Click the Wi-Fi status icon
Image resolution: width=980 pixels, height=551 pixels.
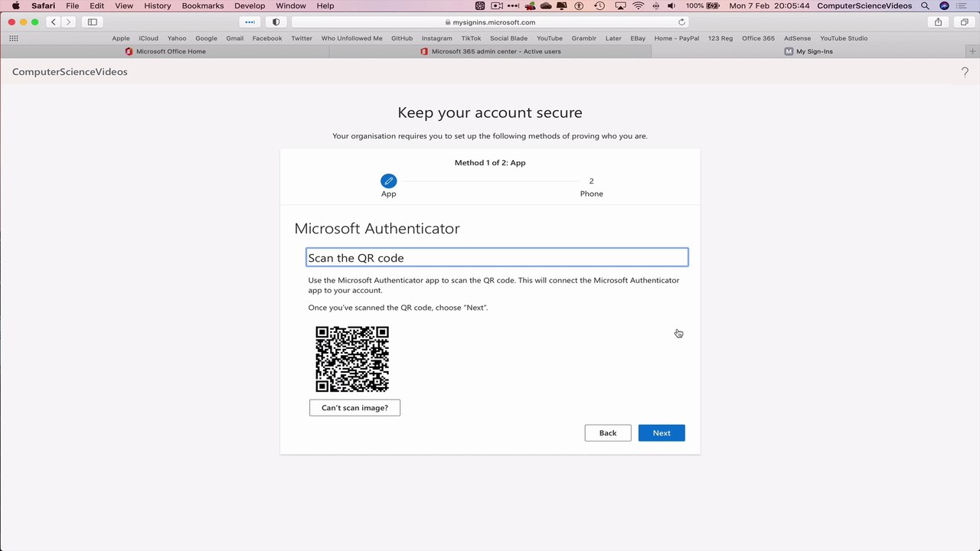point(638,5)
